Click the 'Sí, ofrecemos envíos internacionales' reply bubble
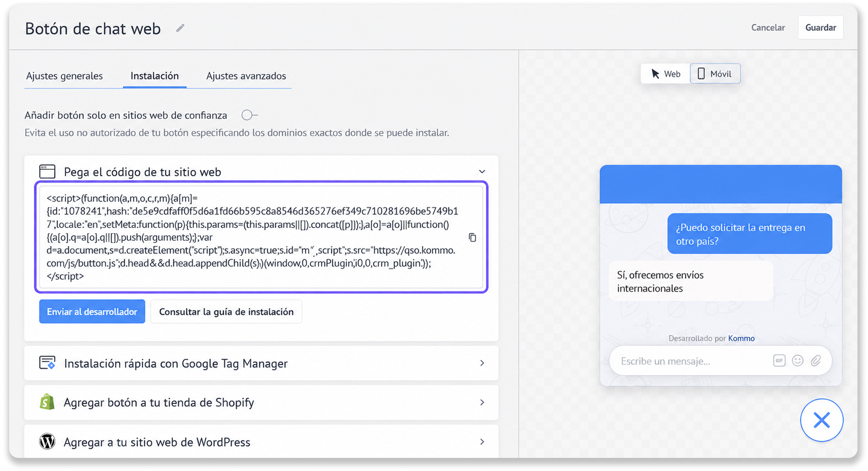The width and height of the screenshot is (868, 471). click(691, 281)
